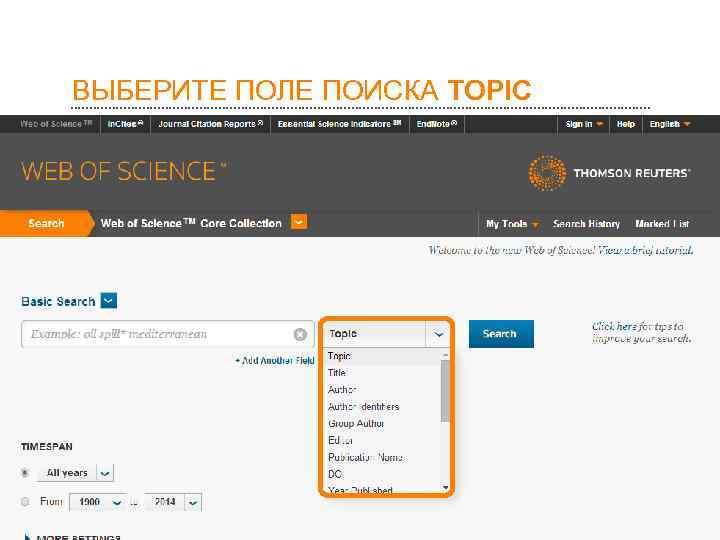Screen dimensions: 720x540
Task: Select the From year range radio button
Action: [x=25, y=502]
